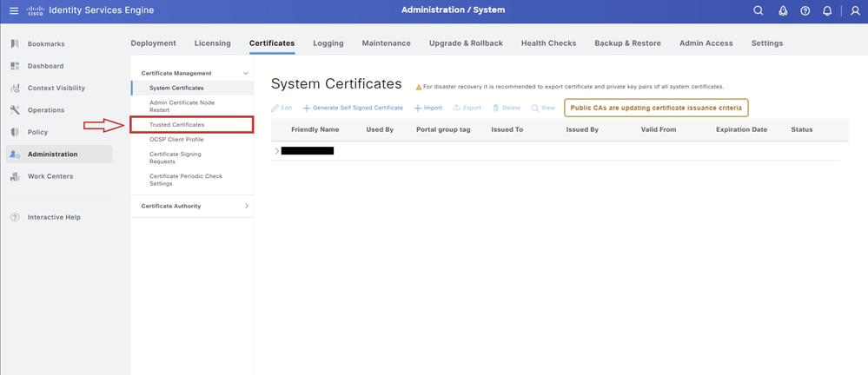
Task: Click the Export upload icon
Action: point(457,108)
